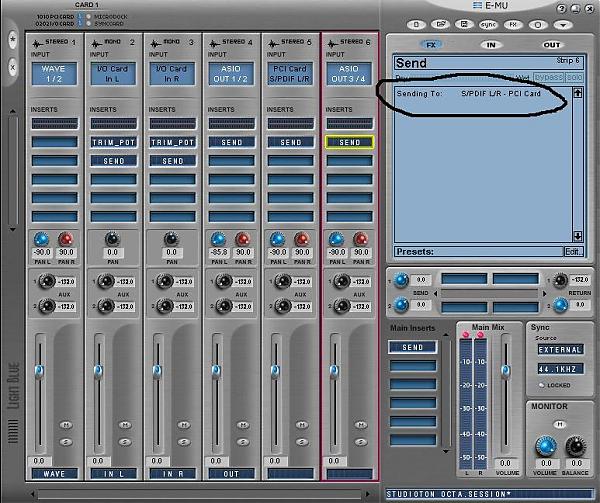Open the toolbar dropdown arrow button
This screenshot has width=600, height=503.
coord(562,23)
